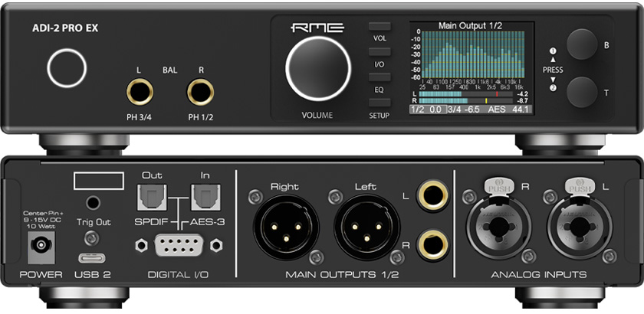Click the I/O button
Viewport: 644px width, 314px height.
click(379, 52)
